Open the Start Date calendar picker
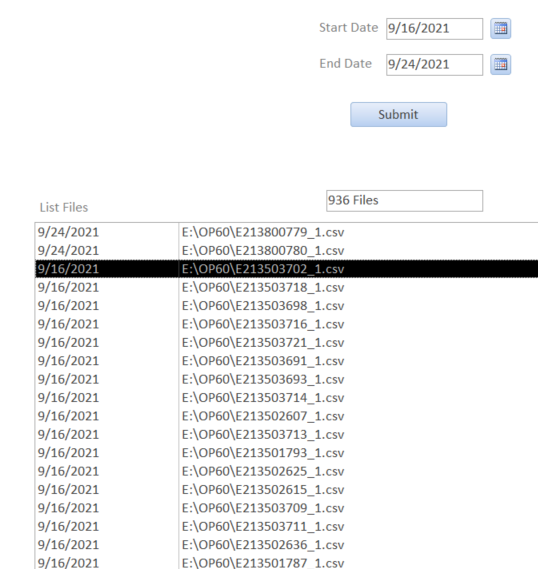Viewport: 538px width, 569px height. pos(501,28)
